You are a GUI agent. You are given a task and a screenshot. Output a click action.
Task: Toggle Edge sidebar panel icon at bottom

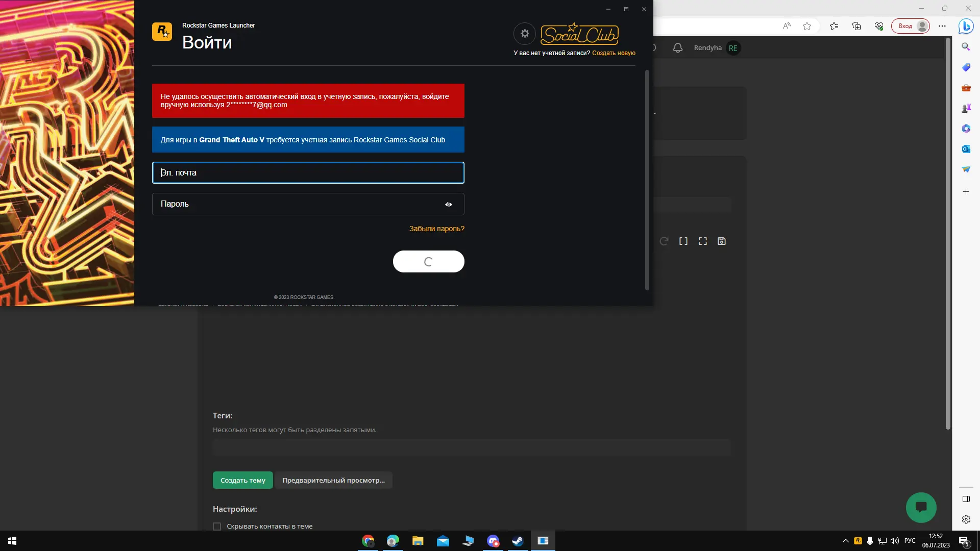966,499
